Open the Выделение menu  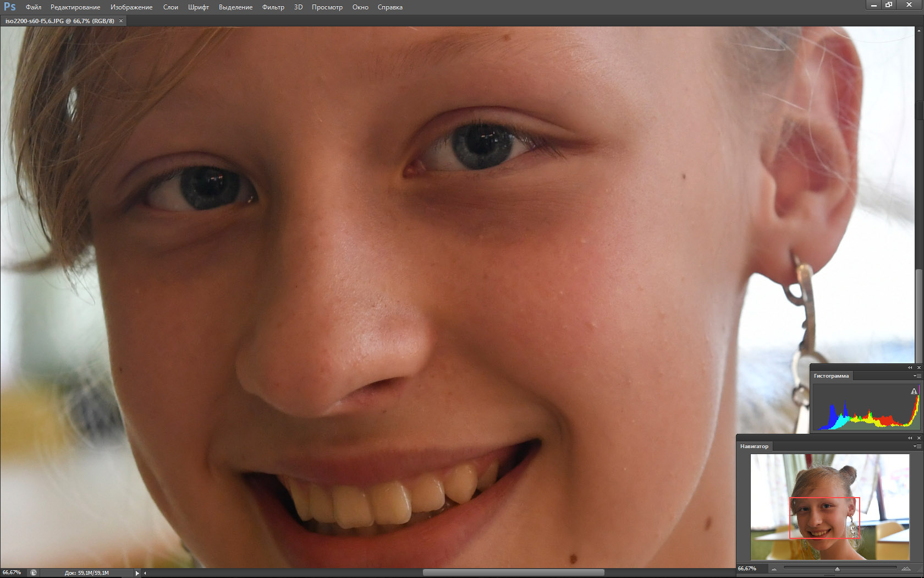pyautogui.click(x=236, y=7)
